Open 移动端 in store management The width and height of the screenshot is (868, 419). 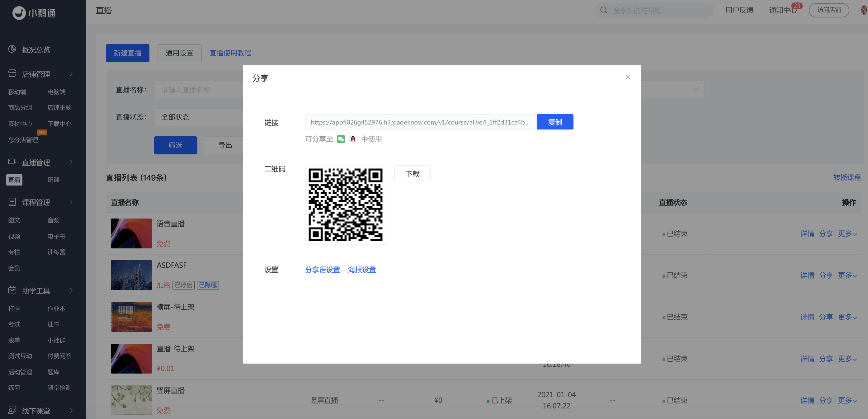point(17,92)
